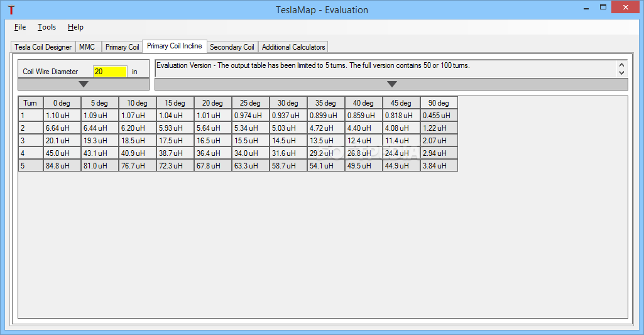644x335 pixels.
Task: Select the 1.10 uH cell
Action: 62,116
